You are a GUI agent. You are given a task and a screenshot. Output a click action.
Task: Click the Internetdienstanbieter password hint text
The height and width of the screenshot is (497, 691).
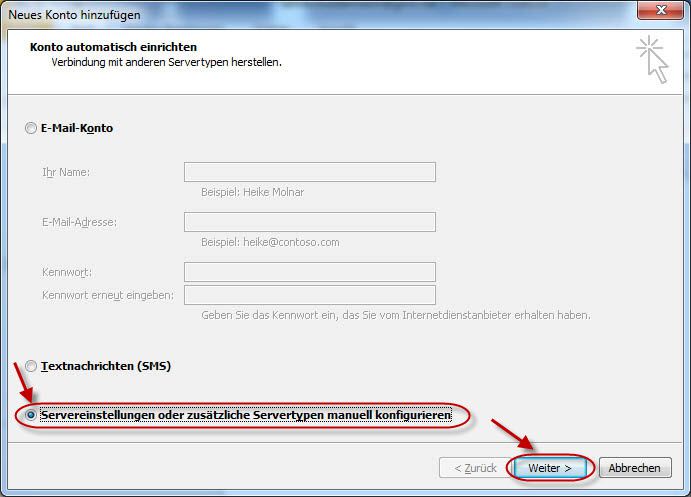point(395,315)
